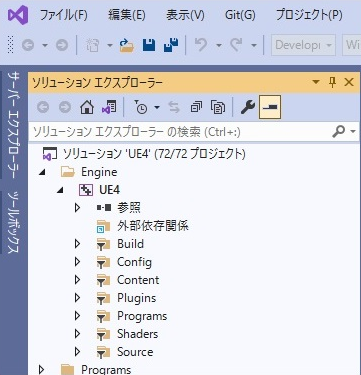The width and height of the screenshot is (361, 375).
Task: Click the Solution Explorer search field
Action: coord(180,132)
